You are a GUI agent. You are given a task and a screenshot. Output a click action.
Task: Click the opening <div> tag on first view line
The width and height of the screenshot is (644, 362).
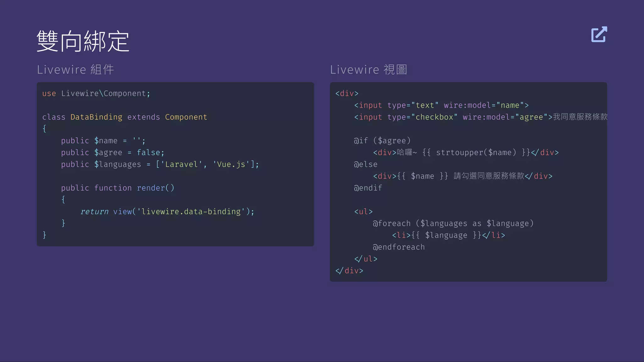tap(347, 93)
